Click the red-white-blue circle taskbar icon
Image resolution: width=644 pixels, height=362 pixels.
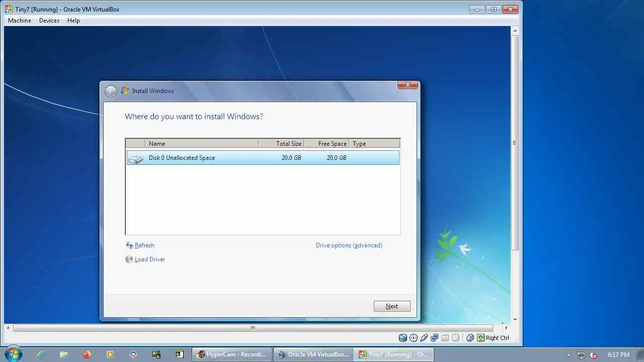pyautogui.click(x=133, y=354)
